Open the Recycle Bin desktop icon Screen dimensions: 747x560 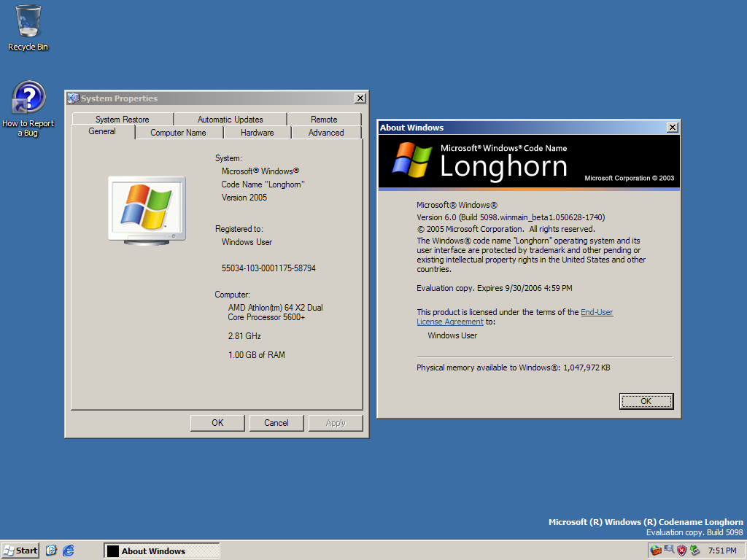[28, 28]
